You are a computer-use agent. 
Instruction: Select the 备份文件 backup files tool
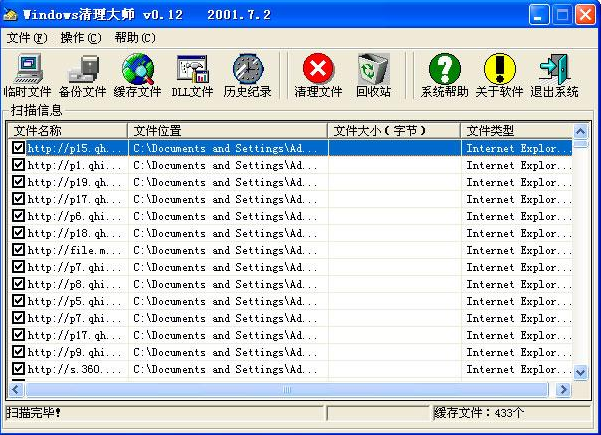pyautogui.click(x=82, y=75)
